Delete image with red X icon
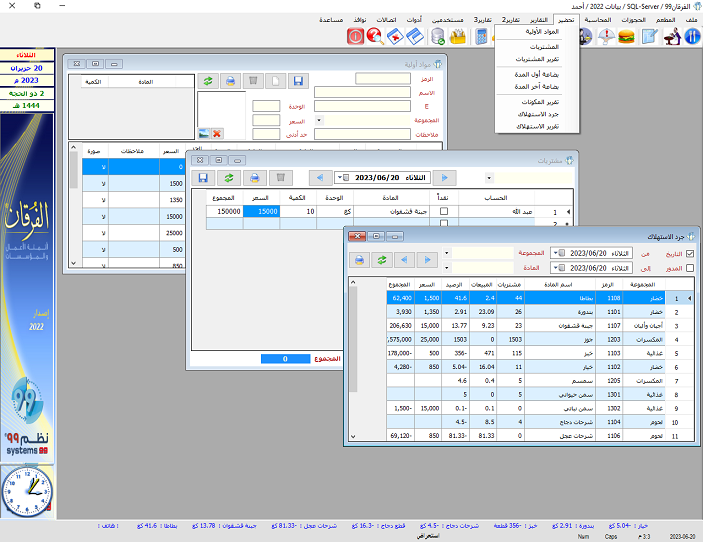 (217, 133)
